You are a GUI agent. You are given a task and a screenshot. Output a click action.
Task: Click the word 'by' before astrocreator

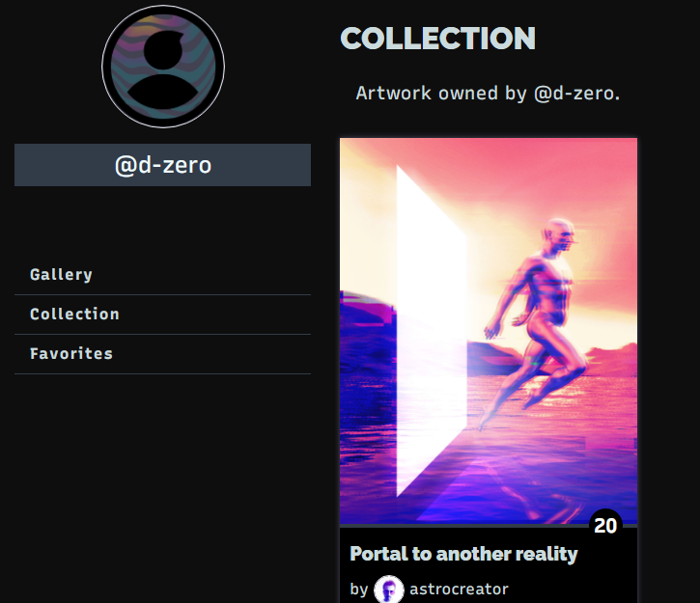(x=359, y=589)
